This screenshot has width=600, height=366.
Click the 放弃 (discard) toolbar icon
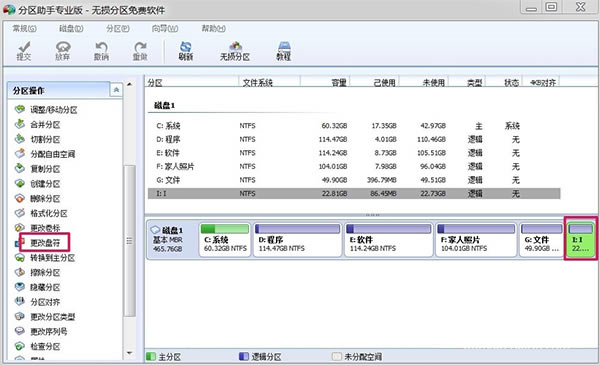tap(63, 51)
